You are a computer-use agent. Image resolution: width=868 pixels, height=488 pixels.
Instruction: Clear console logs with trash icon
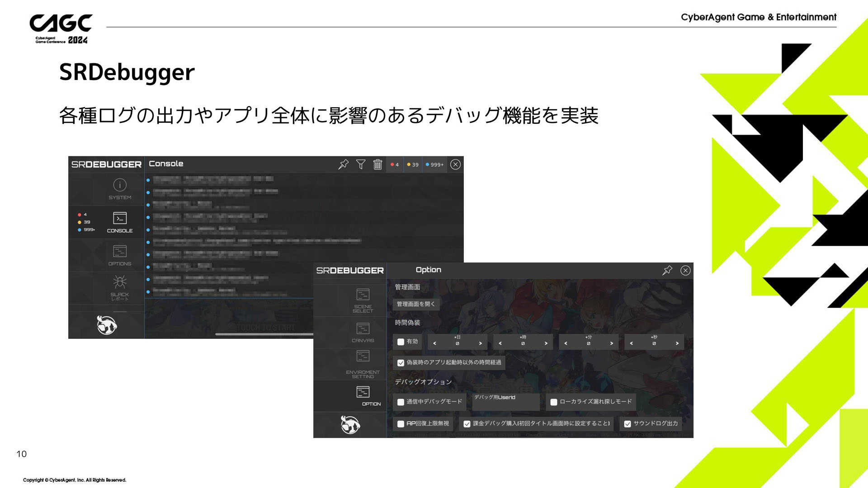click(377, 164)
